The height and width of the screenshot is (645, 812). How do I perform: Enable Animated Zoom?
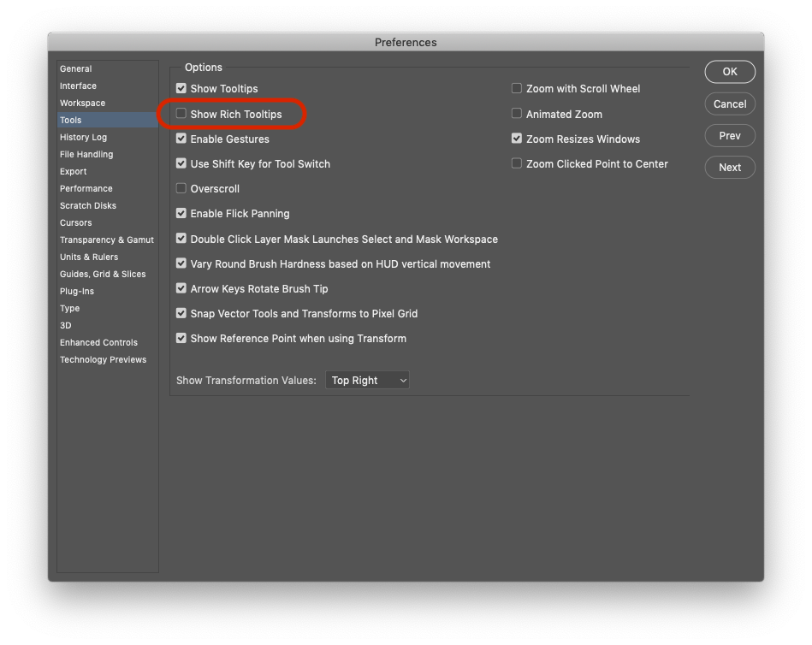(x=517, y=113)
